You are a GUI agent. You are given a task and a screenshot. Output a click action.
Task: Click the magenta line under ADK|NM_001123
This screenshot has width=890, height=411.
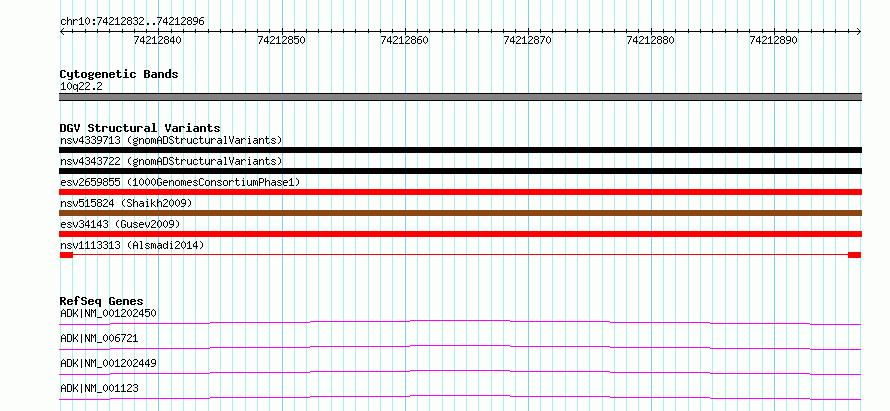click(460, 397)
